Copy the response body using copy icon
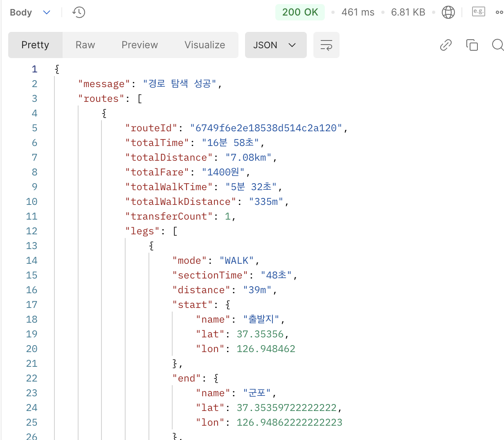Viewport: 504px width, 440px height. (472, 45)
